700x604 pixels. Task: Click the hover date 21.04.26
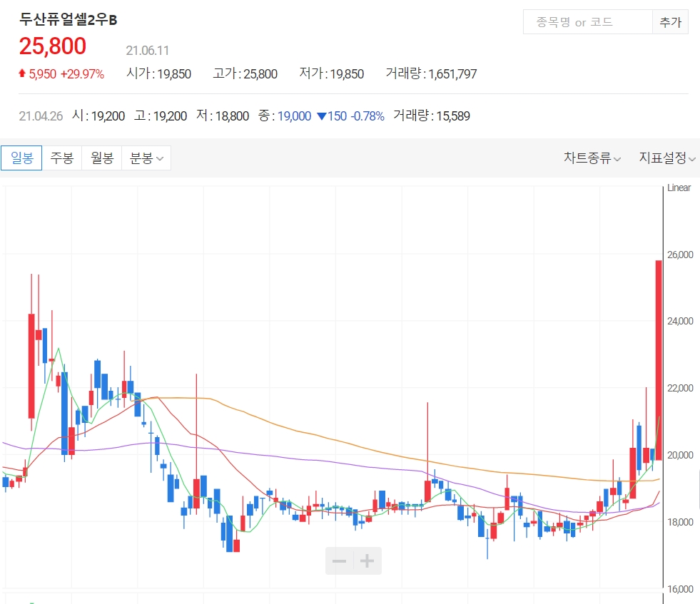tap(41, 116)
